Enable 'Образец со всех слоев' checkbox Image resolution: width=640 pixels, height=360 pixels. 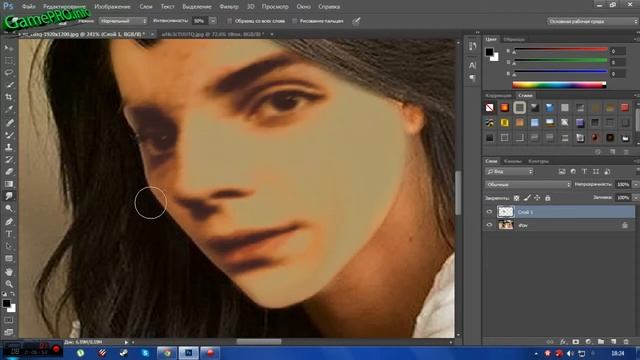point(229,21)
